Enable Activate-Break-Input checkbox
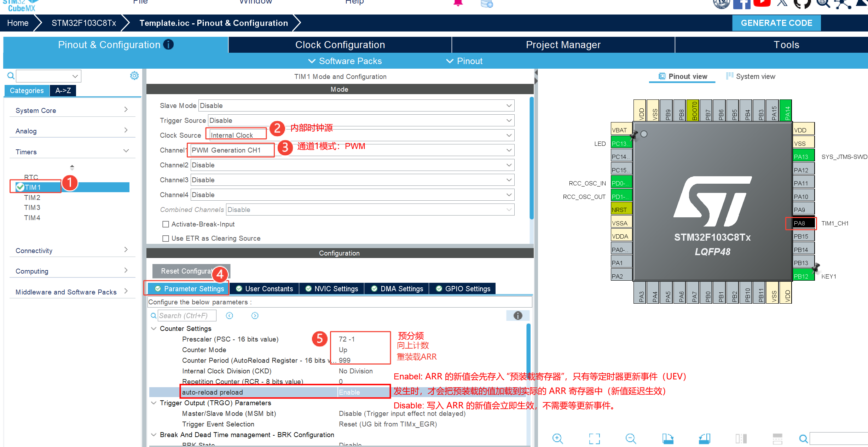Viewport: 868px width, 447px height. [x=166, y=224]
